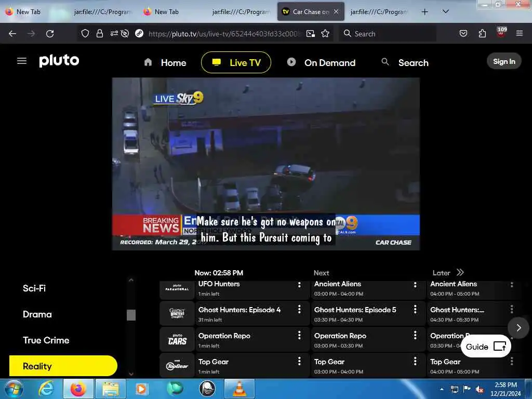Open Pluto Search page
Viewport: 532px width, 399px height.
point(405,62)
